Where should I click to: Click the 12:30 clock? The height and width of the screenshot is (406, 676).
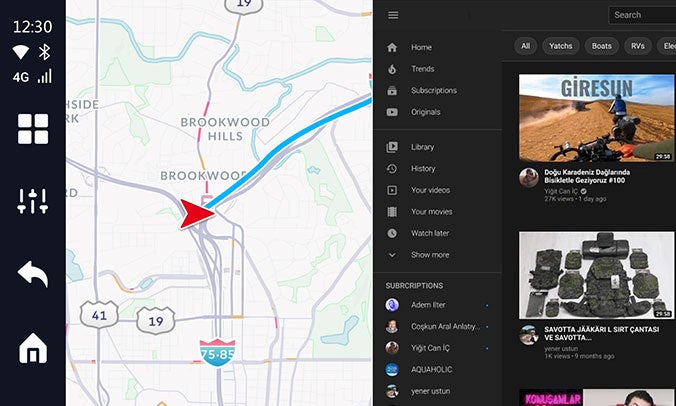coord(32,27)
